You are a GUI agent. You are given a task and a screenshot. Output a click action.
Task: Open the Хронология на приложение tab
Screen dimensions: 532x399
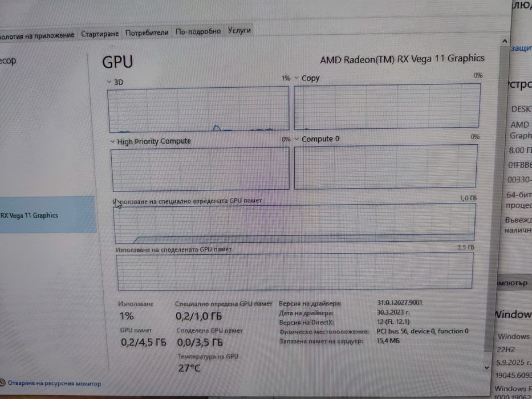click(37, 35)
